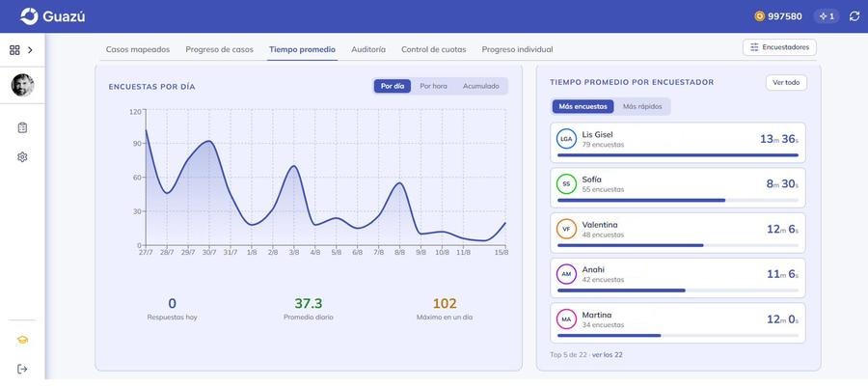The width and height of the screenshot is (868, 387).
Task: Expand the sidebar with the chevron arrow
Action: pyautogui.click(x=30, y=50)
